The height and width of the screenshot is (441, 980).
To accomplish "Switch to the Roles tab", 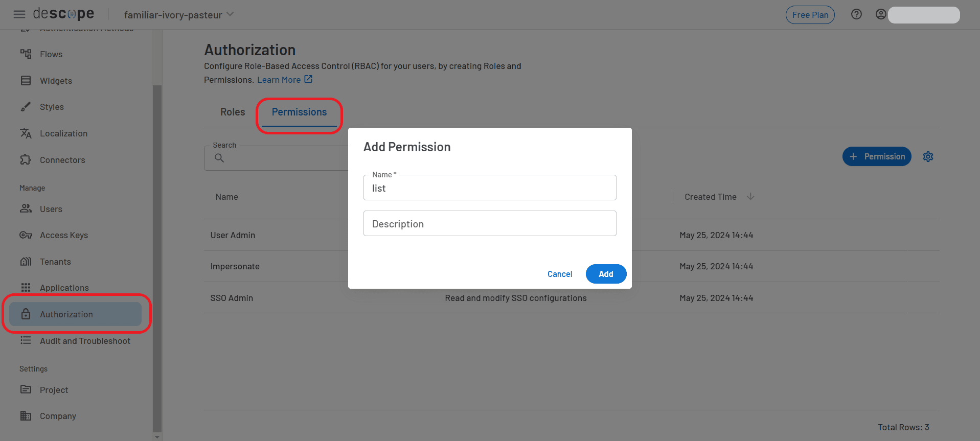I will [233, 111].
